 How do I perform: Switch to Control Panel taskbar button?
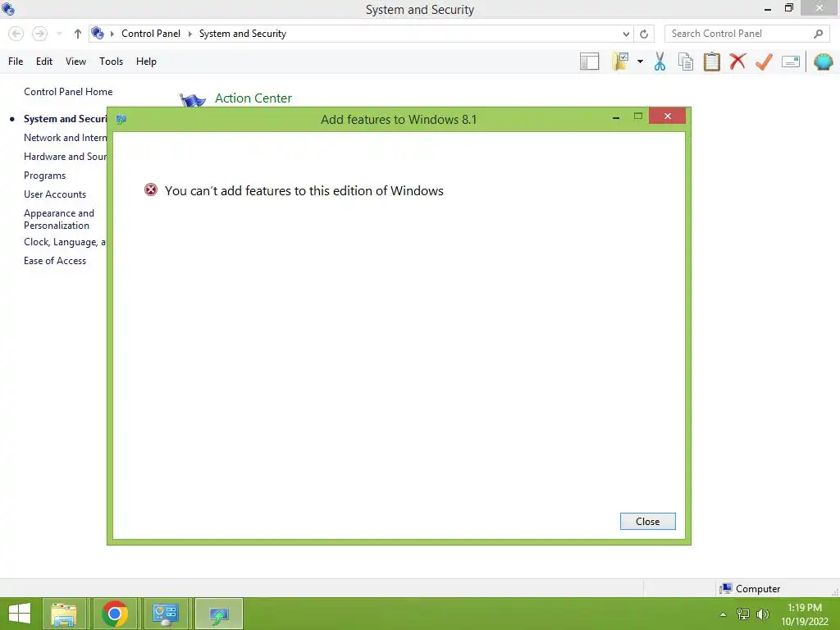pos(166,614)
